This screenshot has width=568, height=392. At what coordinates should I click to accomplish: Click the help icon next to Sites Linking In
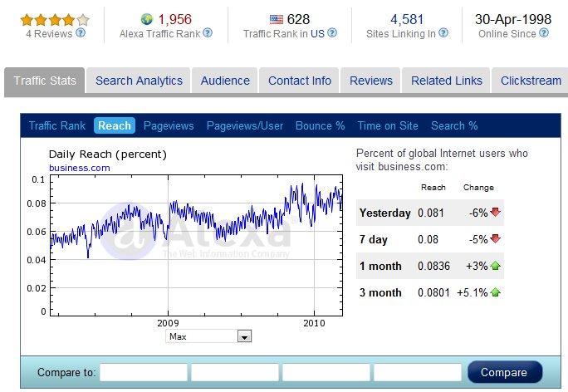[x=443, y=33]
